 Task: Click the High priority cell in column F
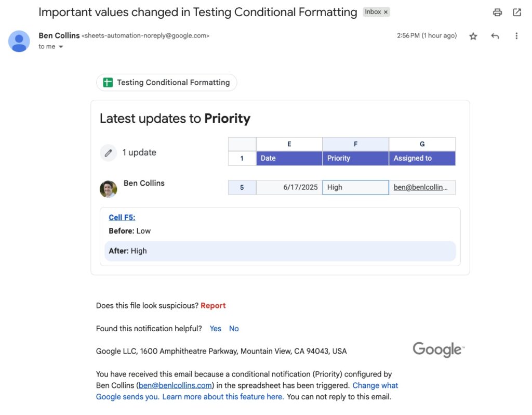pos(355,187)
